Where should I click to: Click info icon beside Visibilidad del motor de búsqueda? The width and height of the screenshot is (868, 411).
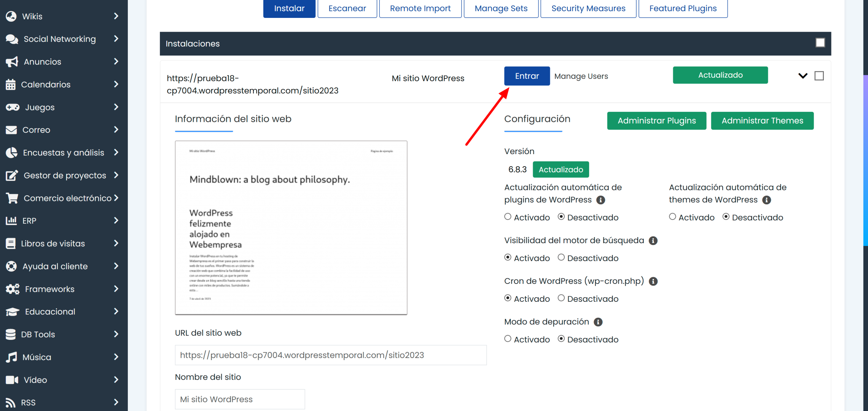[653, 241]
